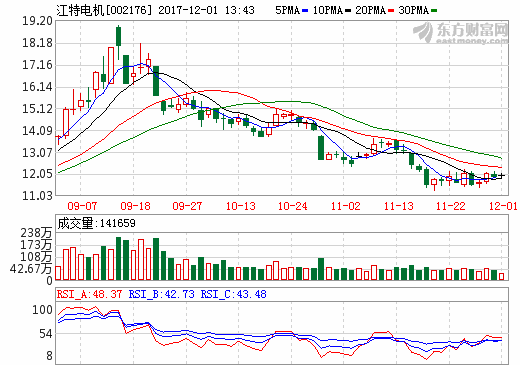Click the stock title 江特电机[002176]
Image resolution: width=520 pixels, height=365 pixels.
(104, 10)
